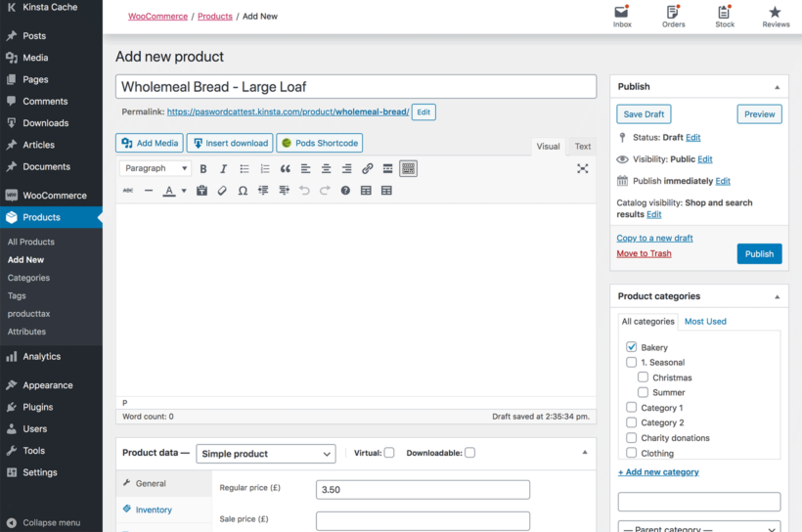Click the insert link icon
802x532 pixels.
click(368, 169)
